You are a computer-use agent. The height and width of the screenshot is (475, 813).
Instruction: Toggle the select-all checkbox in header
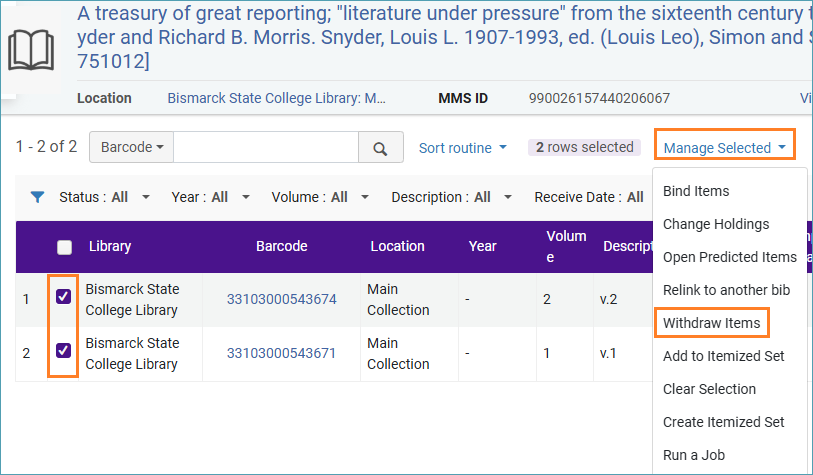coord(64,247)
